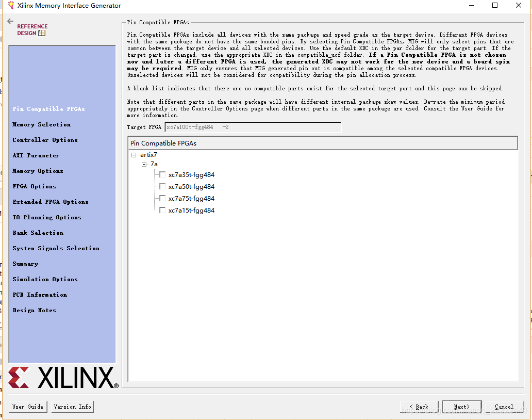Open the Controller Options page

pyautogui.click(x=45, y=140)
